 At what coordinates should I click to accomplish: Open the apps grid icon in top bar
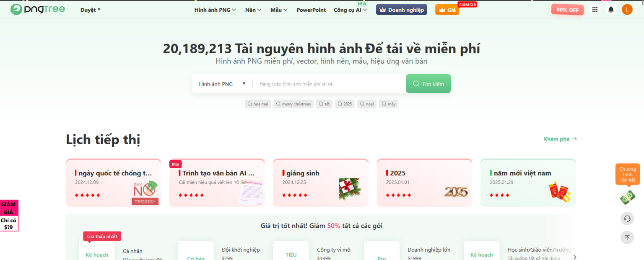pyautogui.click(x=595, y=9)
